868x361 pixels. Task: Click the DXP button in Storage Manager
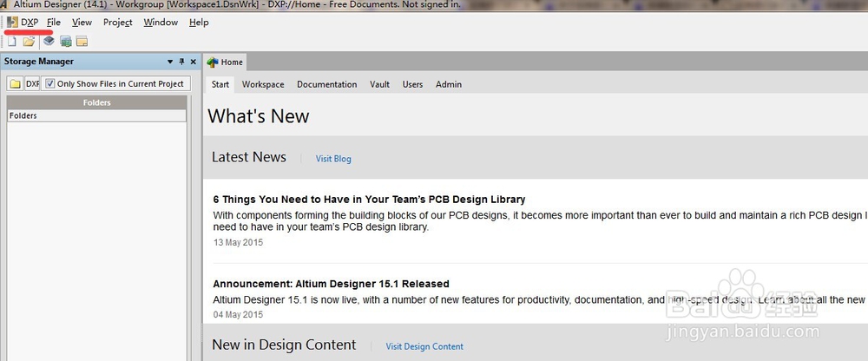coord(33,83)
